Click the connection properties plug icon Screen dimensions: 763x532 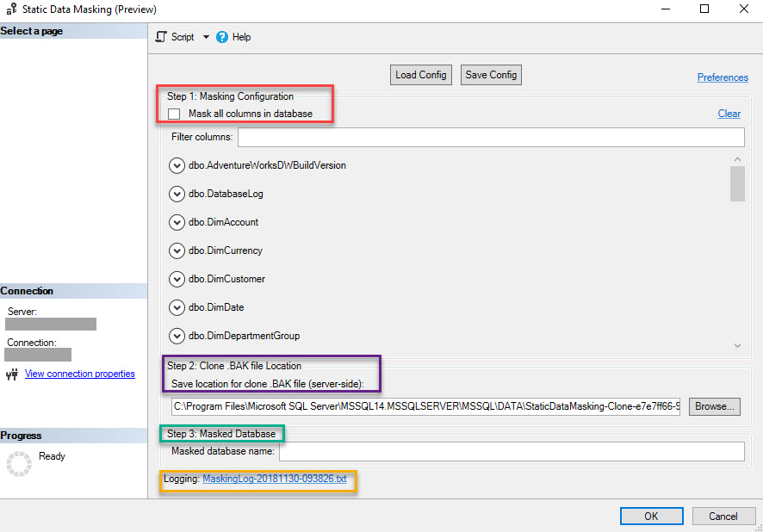click(x=12, y=374)
